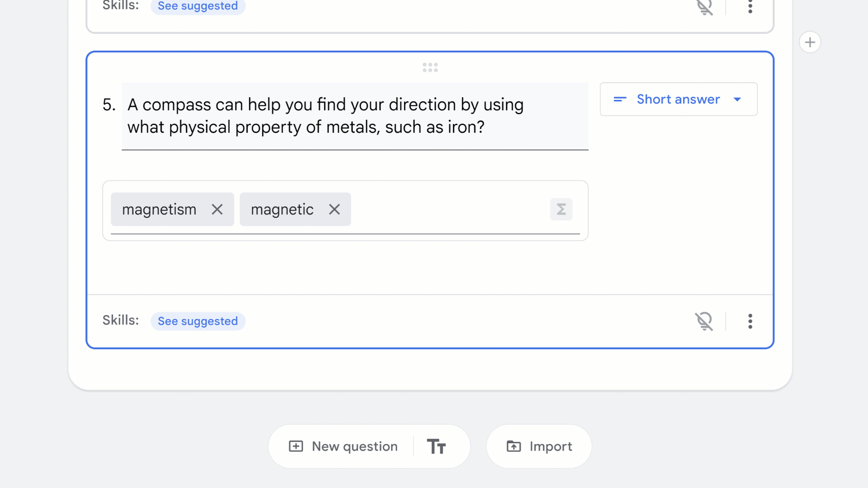
Task: Open the three-dot menu on question 5
Action: coord(750,321)
